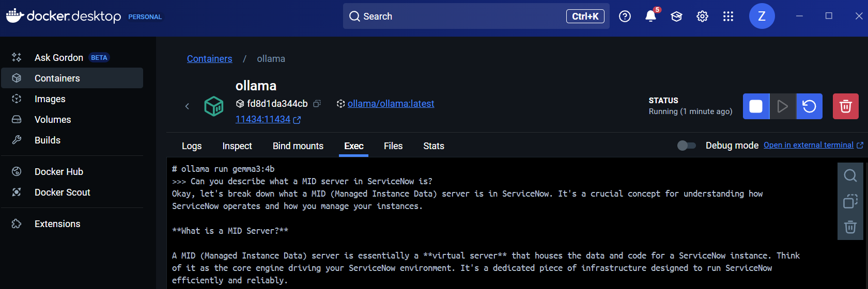Search the terminal with magnifier icon

click(x=850, y=175)
